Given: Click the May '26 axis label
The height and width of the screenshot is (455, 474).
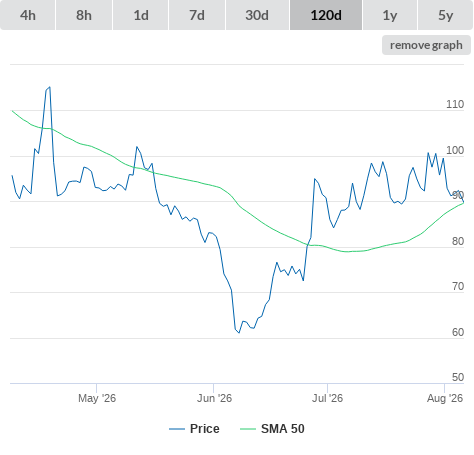Looking at the screenshot, I should 97,398.
